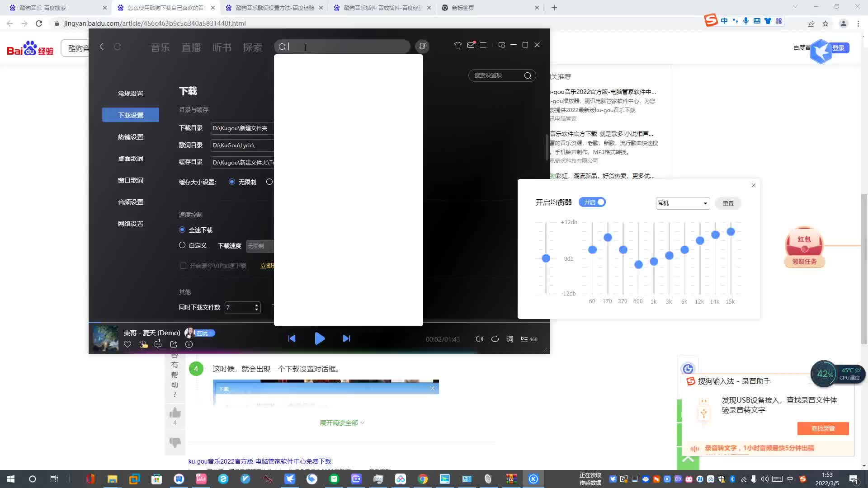Click the 同时下载文件数 stepper arrows
This screenshot has width=868, height=488.
(256, 308)
